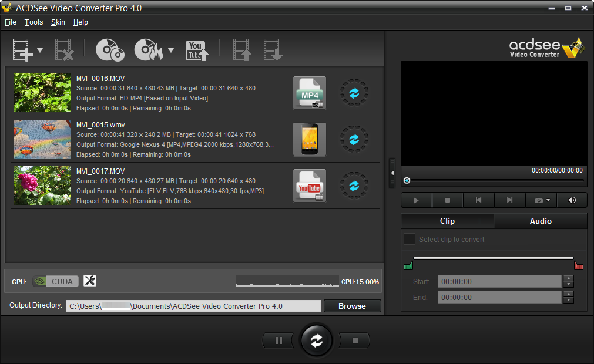This screenshot has height=364, width=594.
Task: Click the MVI_0015.wmv file name
Action: coord(100,125)
